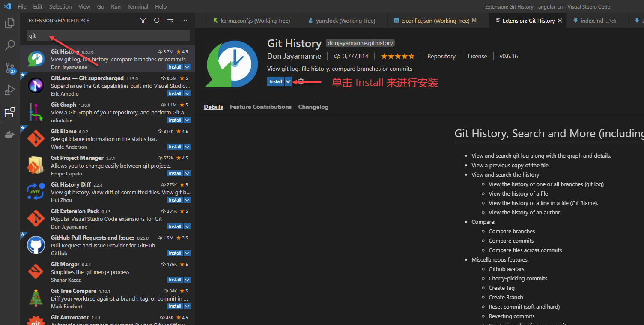Expand Install dropdown for Git History list item
Viewport: 644px width, 325px height.
pos(187,67)
